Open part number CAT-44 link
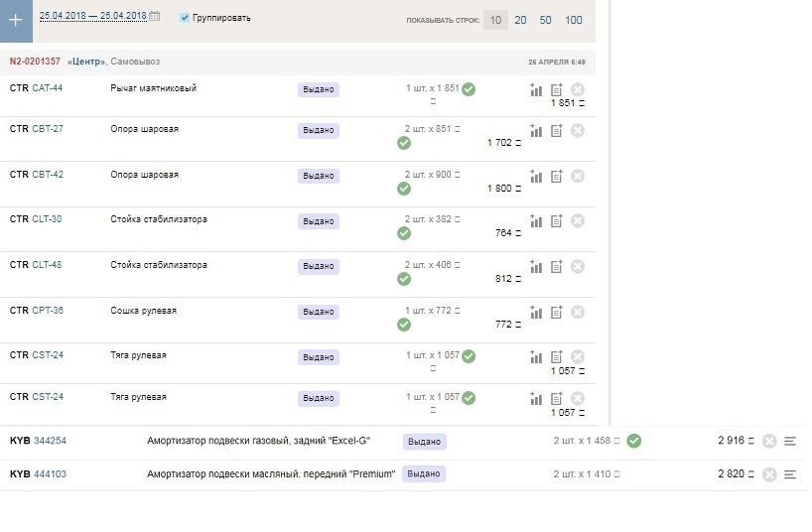The width and height of the screenshot is (812, 532). point(48,88)
